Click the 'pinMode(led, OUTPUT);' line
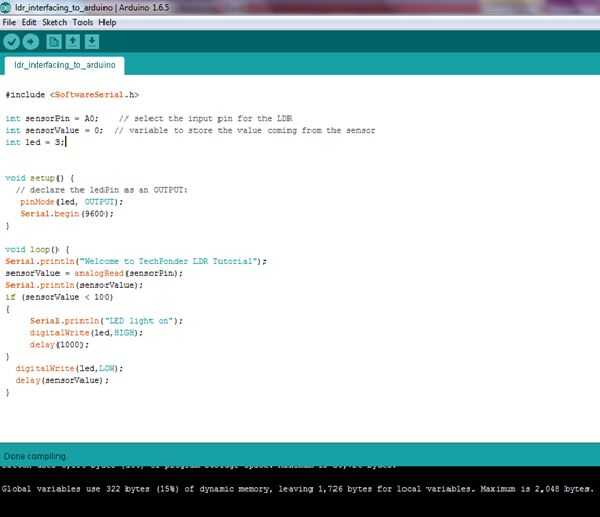The image size is (600, 517). coord(72,202)
